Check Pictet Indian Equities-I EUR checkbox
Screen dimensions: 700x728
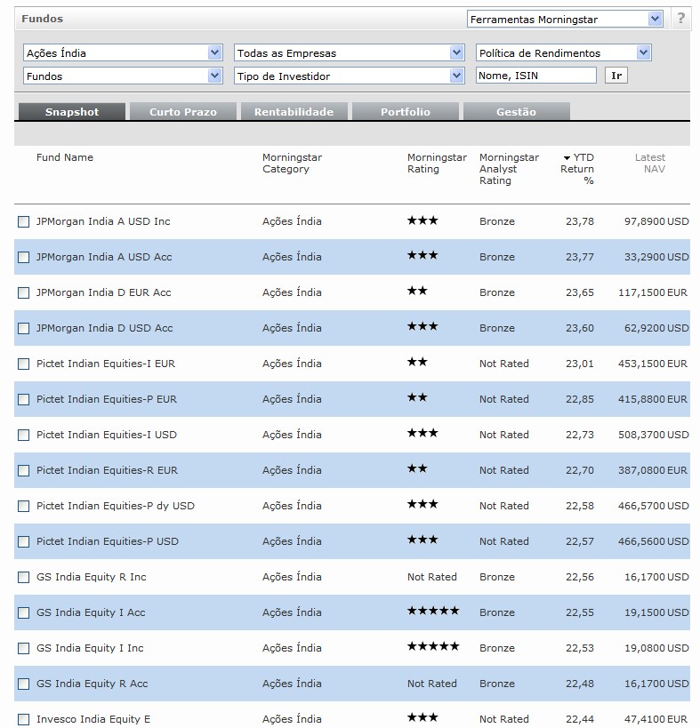click(23, 364)
